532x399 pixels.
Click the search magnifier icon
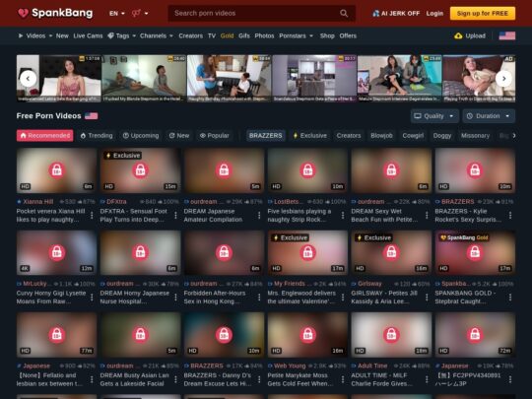point(344,13)
